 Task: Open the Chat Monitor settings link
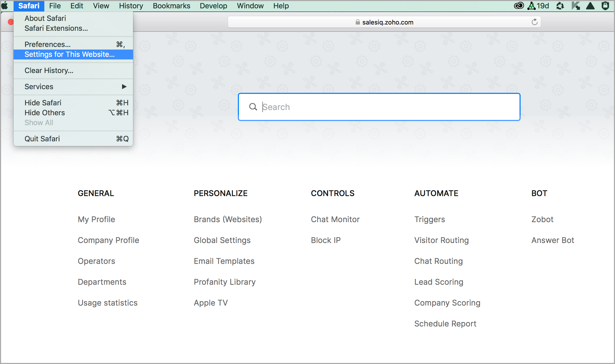click(x=335, y=219)
